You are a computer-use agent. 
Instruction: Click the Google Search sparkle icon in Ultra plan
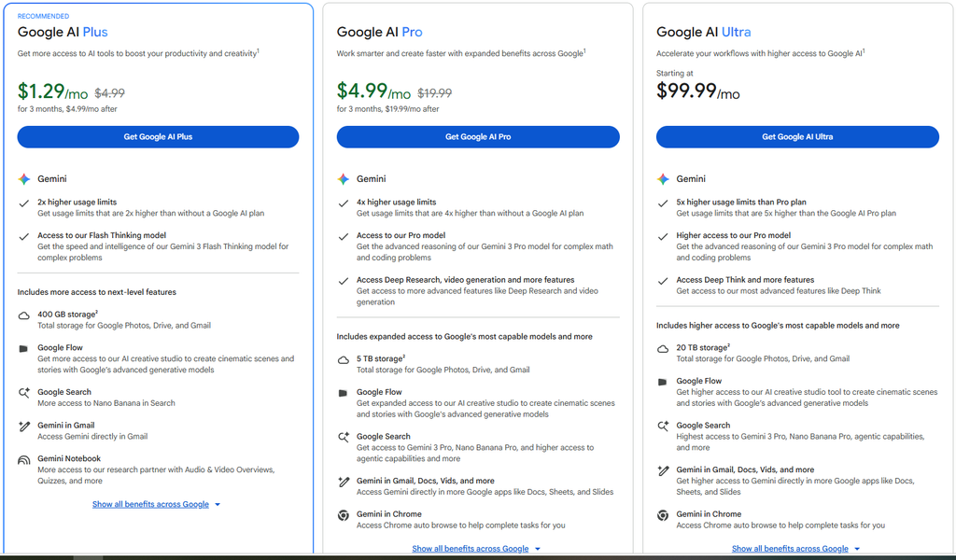click(663, 426)
